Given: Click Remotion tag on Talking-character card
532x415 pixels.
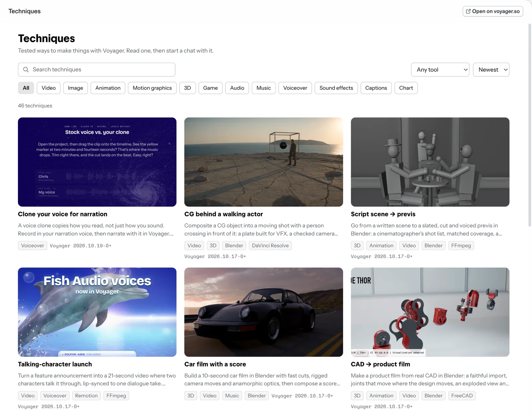Looking at the screenshot, I should pyautogui.click(x=86, y=396).
